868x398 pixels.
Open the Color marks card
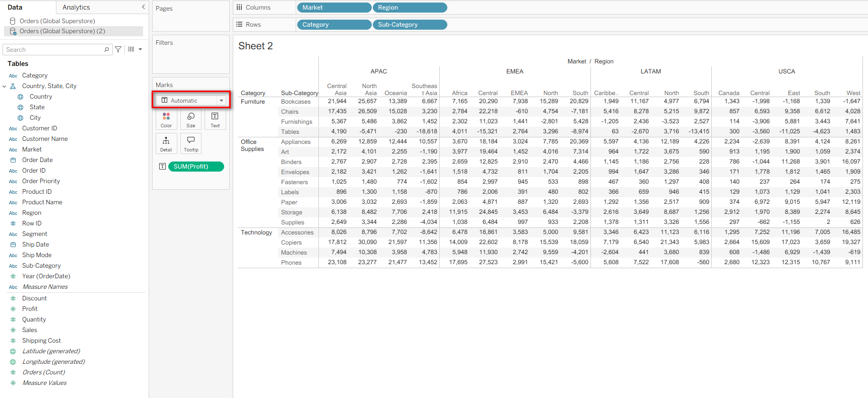click(x=166, y=120)
